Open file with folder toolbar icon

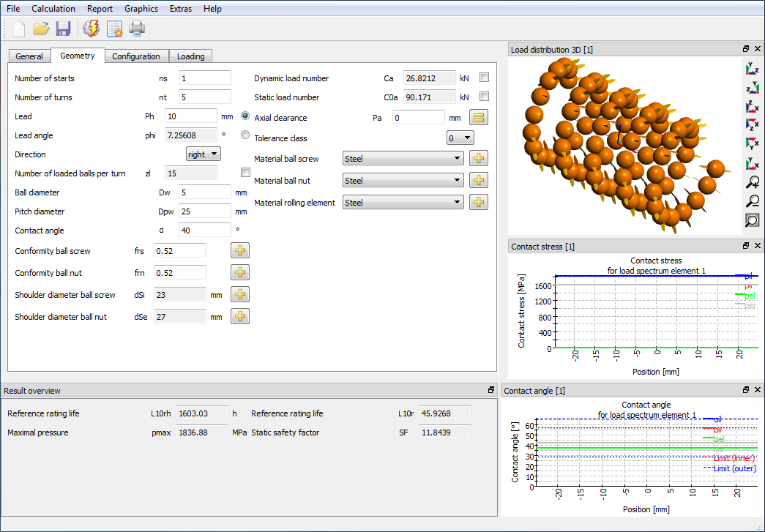point(41,29)
